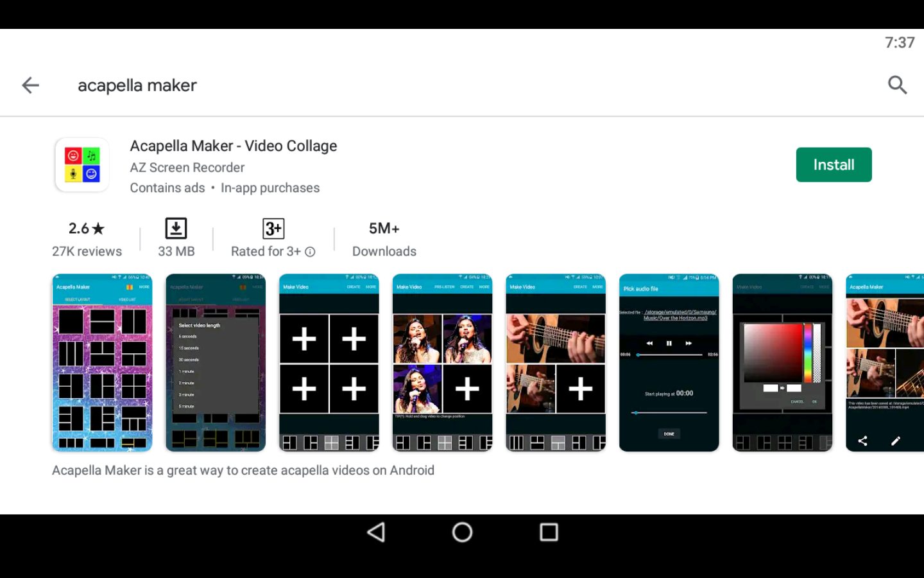Open the Acapella Maker app icon
The image size is (924, 578).
click(x=82, y=164)
